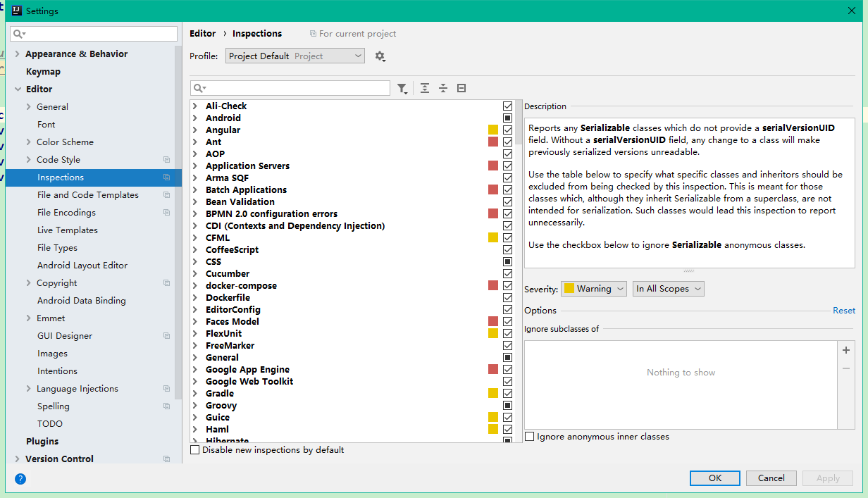Toggle the Ali-Check inspections checkbox
The height and width of the screenshot is (498, 868).
[x=507, y=106]
